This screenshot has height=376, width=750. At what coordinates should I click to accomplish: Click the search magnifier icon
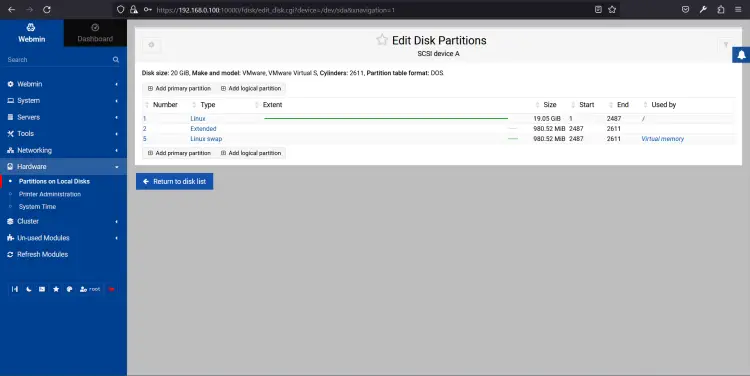(116, 60)
